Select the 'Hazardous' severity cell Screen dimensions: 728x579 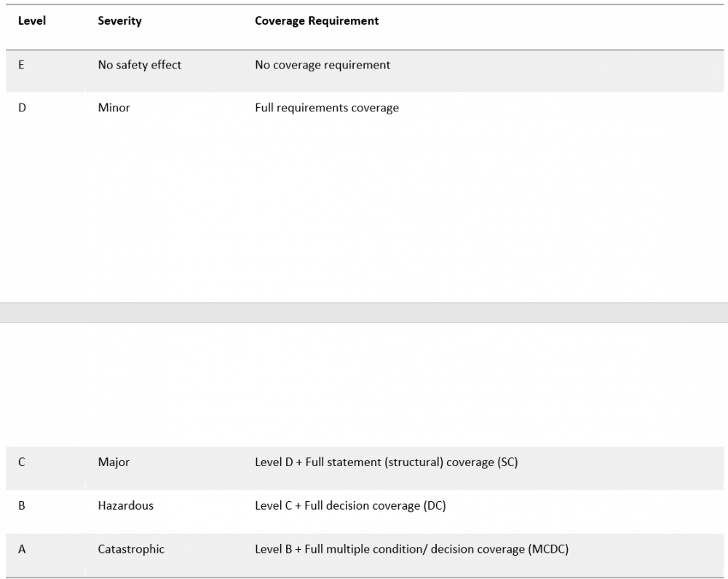126,505
